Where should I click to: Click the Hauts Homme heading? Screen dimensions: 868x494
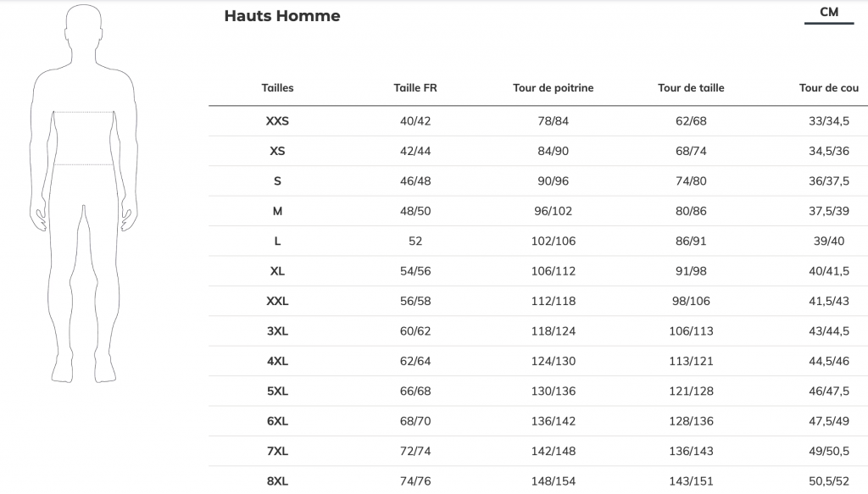tap(281, 16)
